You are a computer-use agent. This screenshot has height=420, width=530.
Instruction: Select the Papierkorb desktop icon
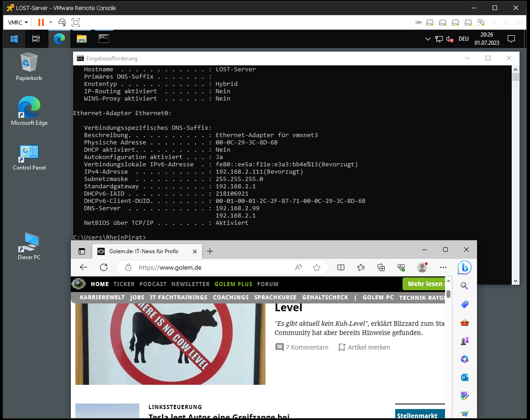(29, 67)
